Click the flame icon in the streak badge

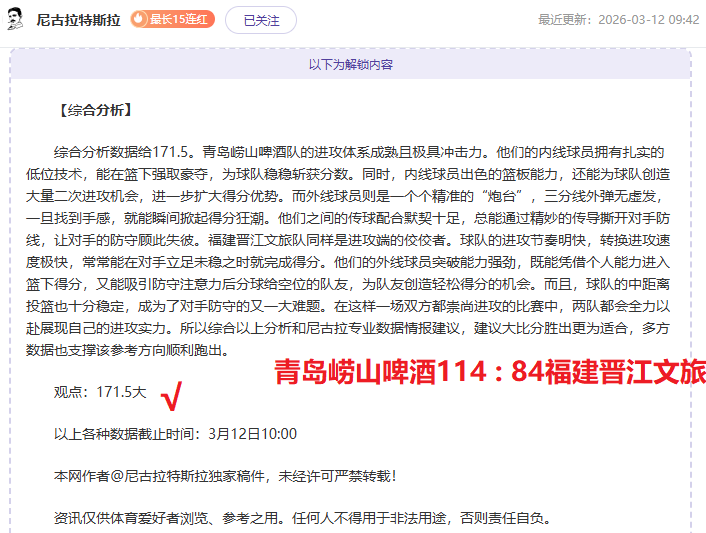tap(138, 20)
